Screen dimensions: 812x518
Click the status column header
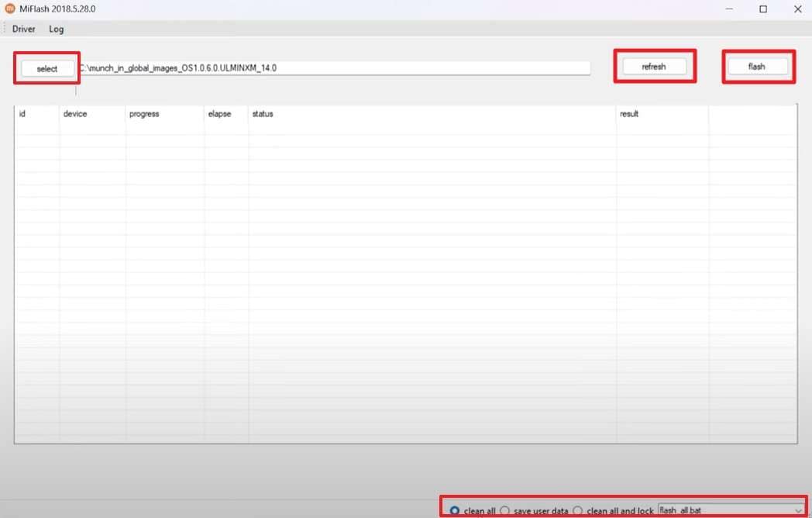(x=432, y=113)
